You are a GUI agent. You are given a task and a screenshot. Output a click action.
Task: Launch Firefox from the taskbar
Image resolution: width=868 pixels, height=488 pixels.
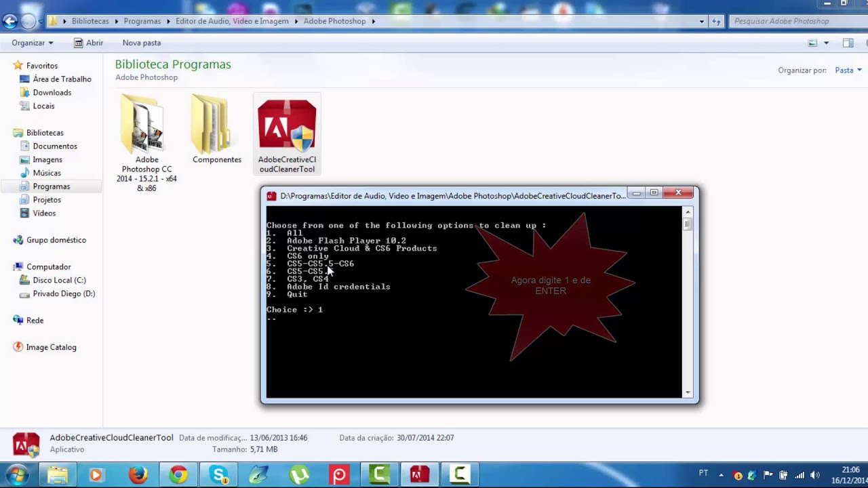(x=138, y=474)
